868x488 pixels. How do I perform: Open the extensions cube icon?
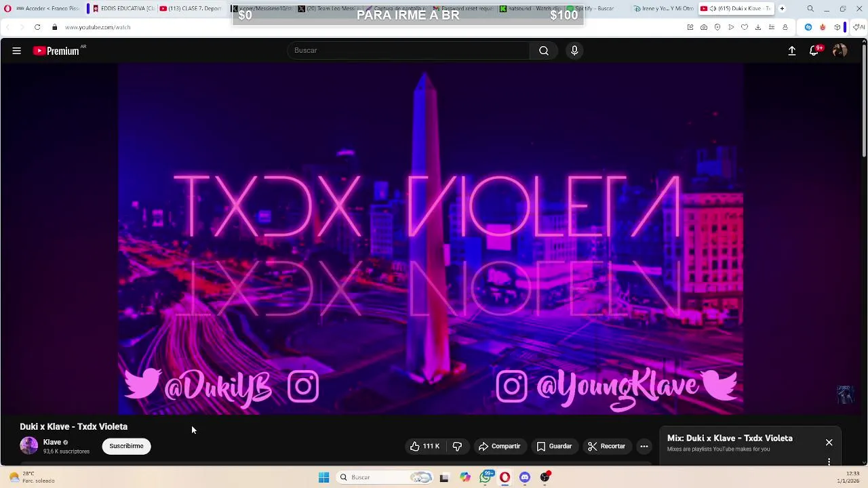pyautogui.click(x=837, y=27)
